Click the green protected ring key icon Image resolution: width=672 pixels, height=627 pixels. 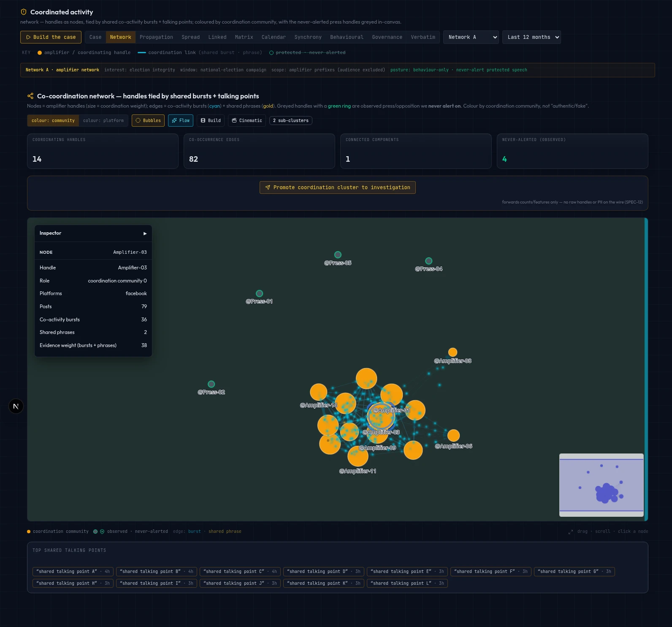click(271, 53)
